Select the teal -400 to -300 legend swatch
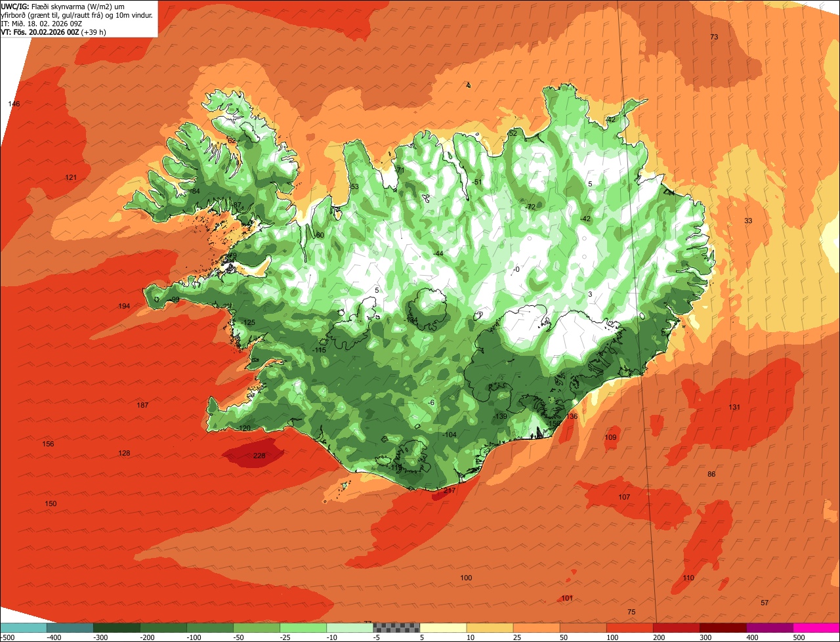 click(70, 628)
